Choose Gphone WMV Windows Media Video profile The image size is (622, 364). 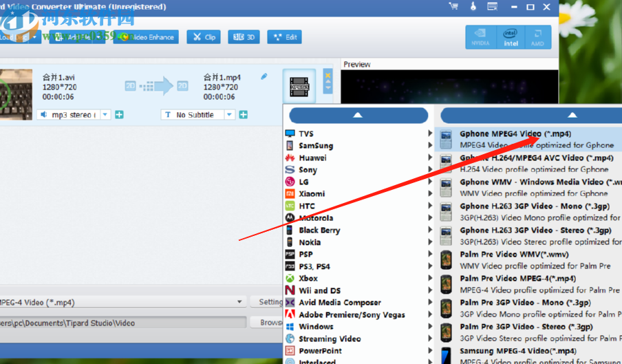(529, 188)
